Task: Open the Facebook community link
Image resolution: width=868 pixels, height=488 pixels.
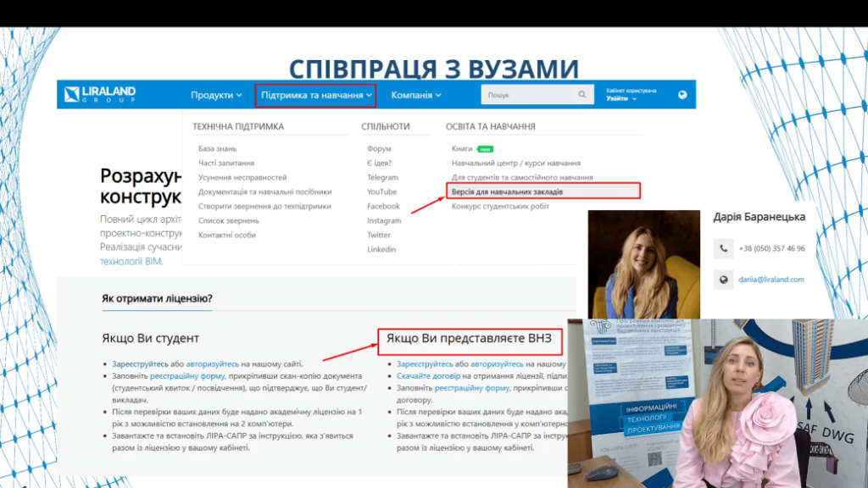Action: (383, 207)
